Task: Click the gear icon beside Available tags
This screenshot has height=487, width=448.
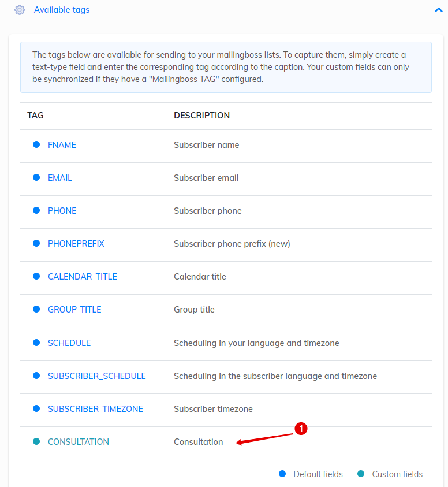Action: (20, 10)
